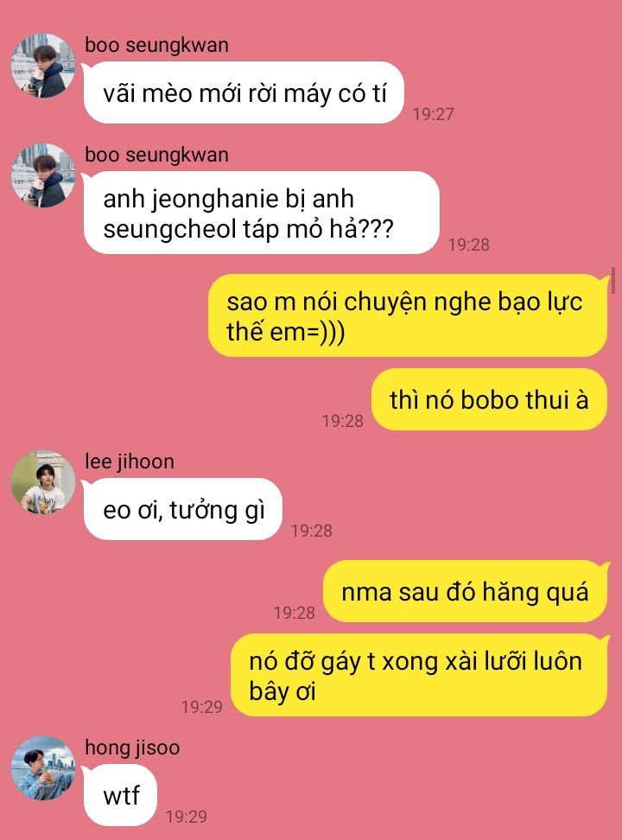Viewport: 622px width, 840px height.
Task: Click the second "boo seungkwan" name label
Action: tap(157, 155)
